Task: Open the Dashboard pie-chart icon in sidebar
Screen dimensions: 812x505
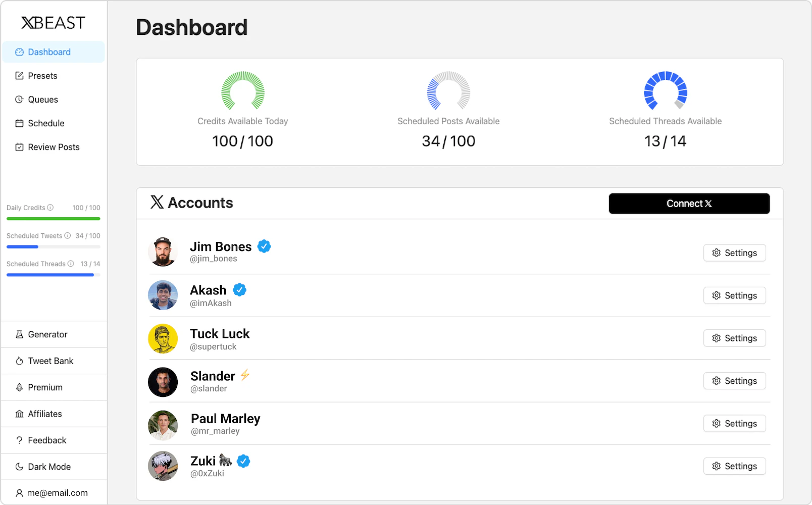Action: click(19, 52)
